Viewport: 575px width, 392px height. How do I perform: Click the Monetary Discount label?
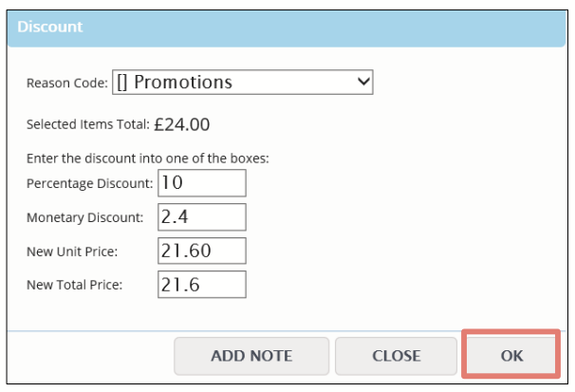84,217
